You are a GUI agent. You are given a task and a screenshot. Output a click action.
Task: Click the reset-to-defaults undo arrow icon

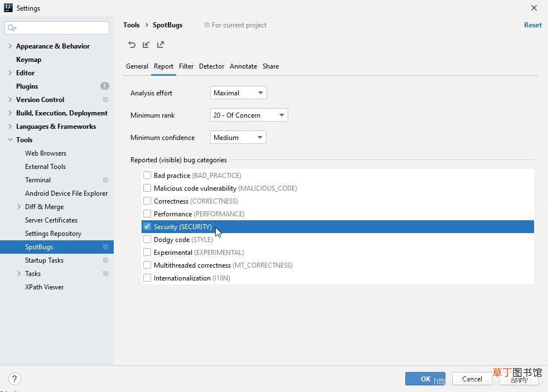pos(132,45)
